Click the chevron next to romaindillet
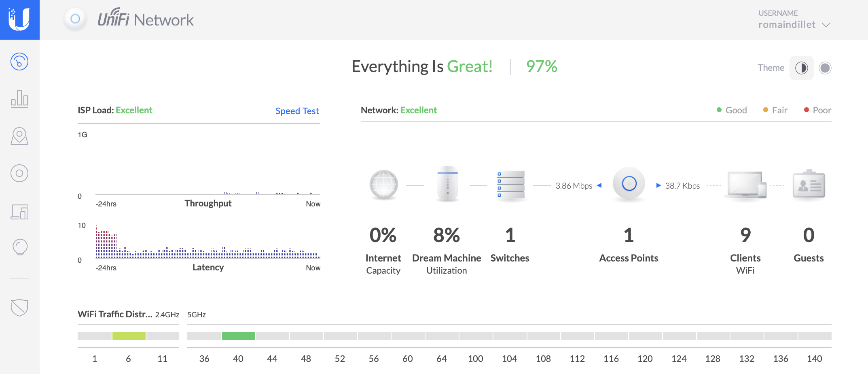Viewport: 868px width, 374px height. click(826, 25)
